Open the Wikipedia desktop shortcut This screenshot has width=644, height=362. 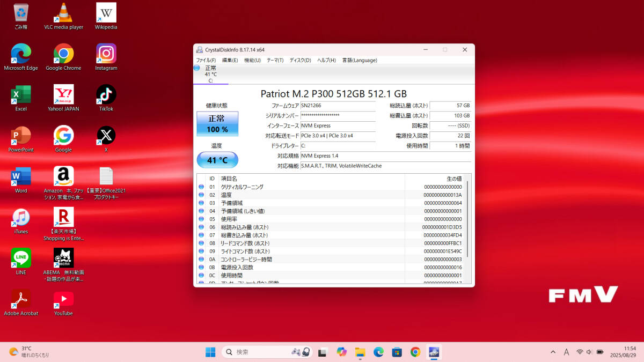tap(106, 16)
